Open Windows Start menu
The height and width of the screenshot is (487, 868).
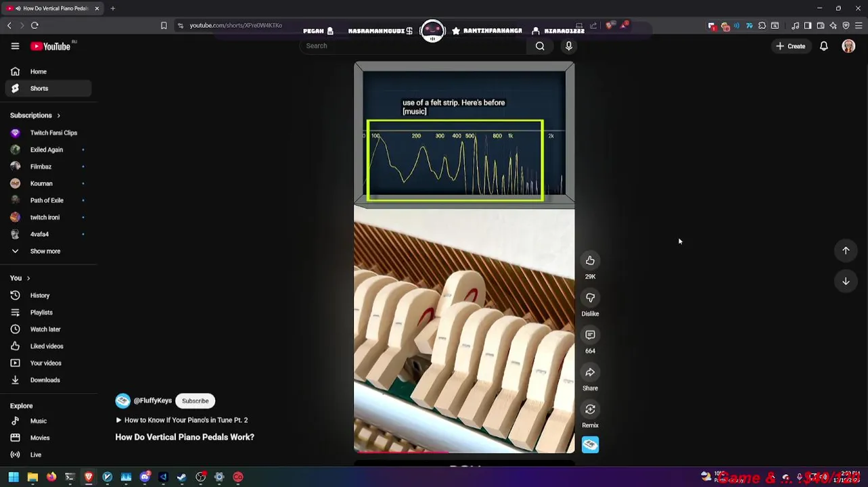[14, 478]
